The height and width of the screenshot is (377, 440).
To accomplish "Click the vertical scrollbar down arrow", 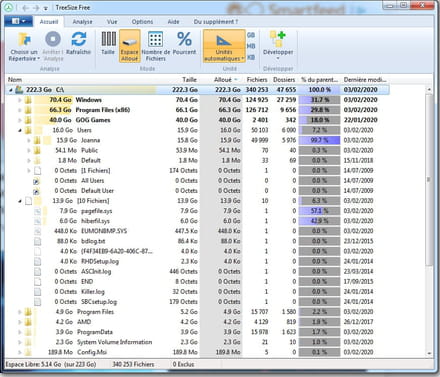I will (429, 353).
